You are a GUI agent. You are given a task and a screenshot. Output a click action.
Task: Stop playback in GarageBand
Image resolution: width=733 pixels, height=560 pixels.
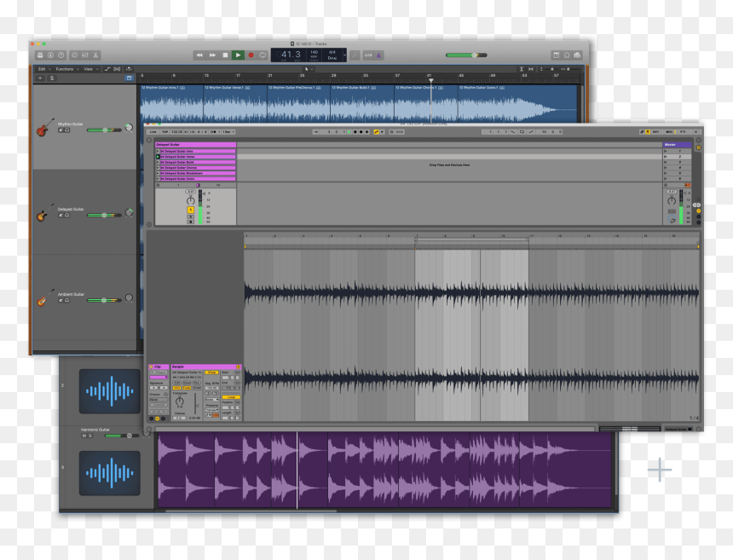(x=225, y=55)
